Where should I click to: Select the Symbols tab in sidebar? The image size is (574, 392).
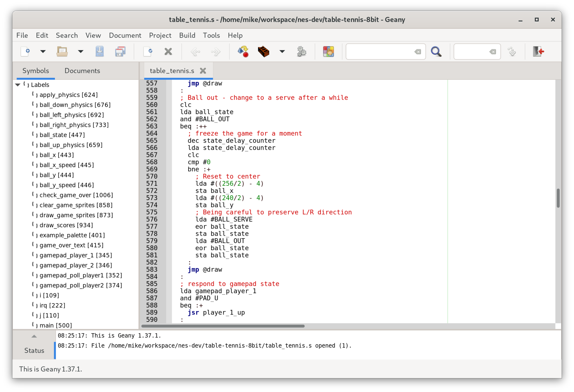[x=35, y=71]
